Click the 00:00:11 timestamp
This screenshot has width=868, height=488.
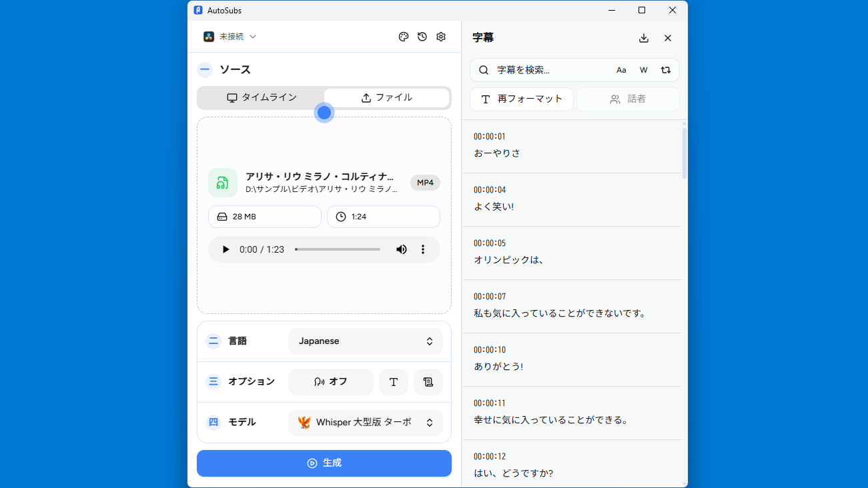tap(490, 403)
